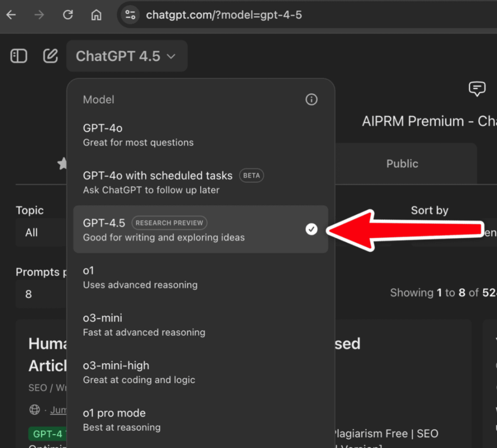Open the model info icon in the menu

click(311, 99)
